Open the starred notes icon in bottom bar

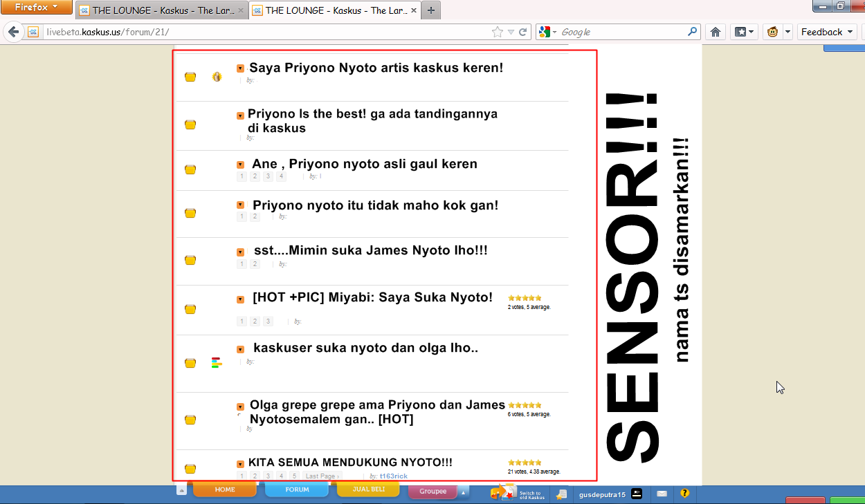[x=562, y=494]
